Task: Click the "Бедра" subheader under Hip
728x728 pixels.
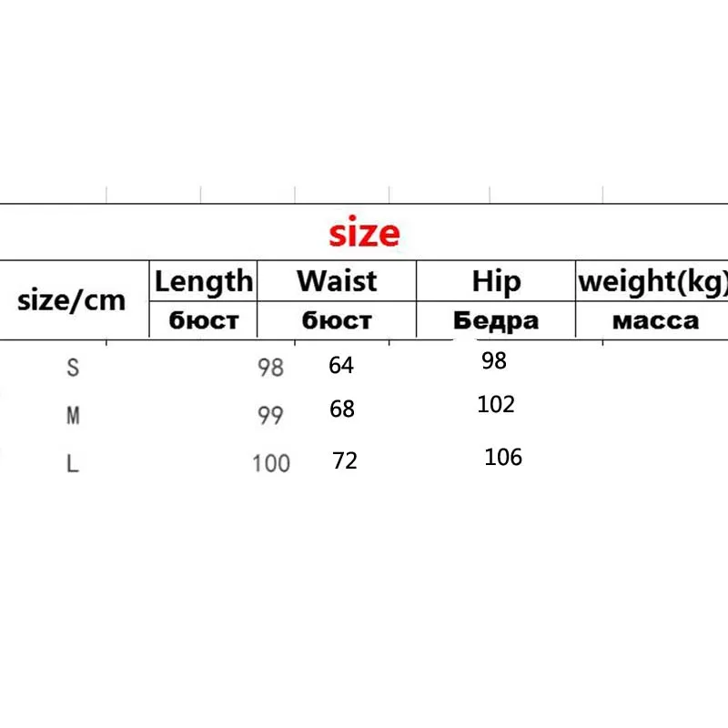Action: [496, 320]
